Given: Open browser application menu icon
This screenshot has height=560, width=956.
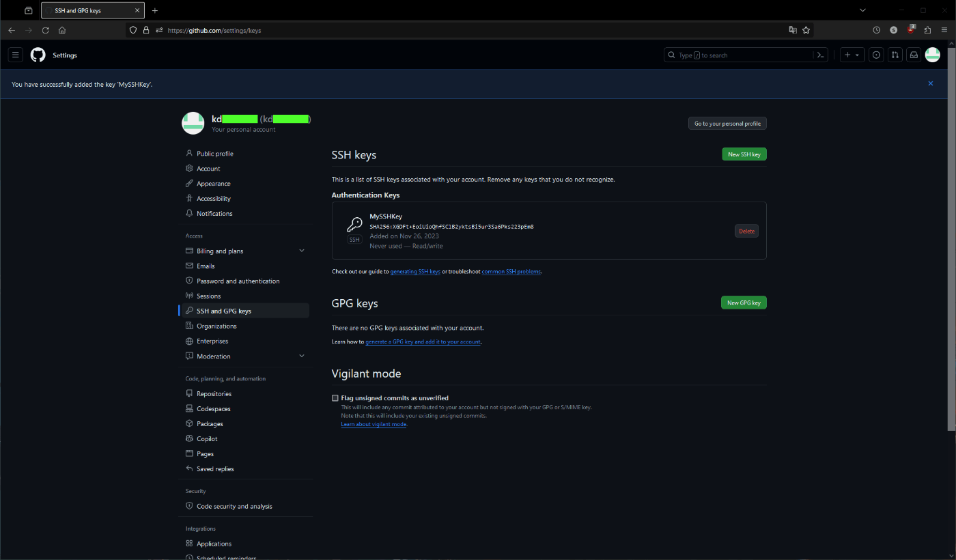Looking at the screenshot, I should point(944,30).
